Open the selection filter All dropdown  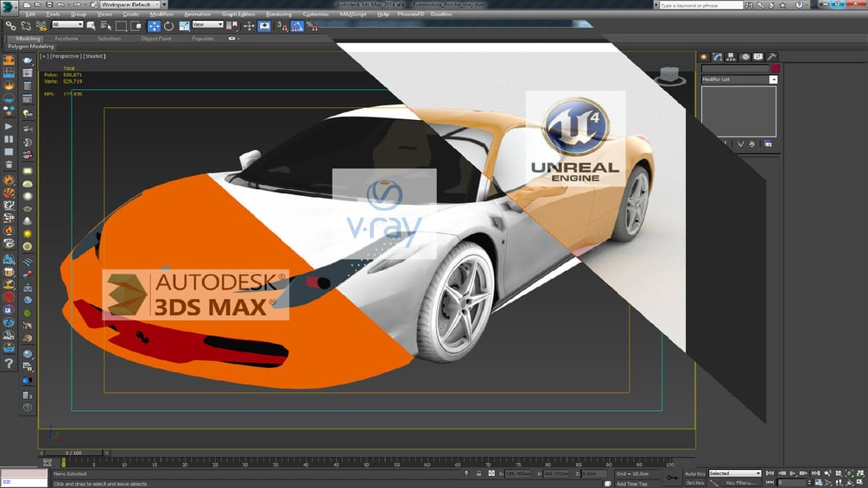click(x=67, y=24)
